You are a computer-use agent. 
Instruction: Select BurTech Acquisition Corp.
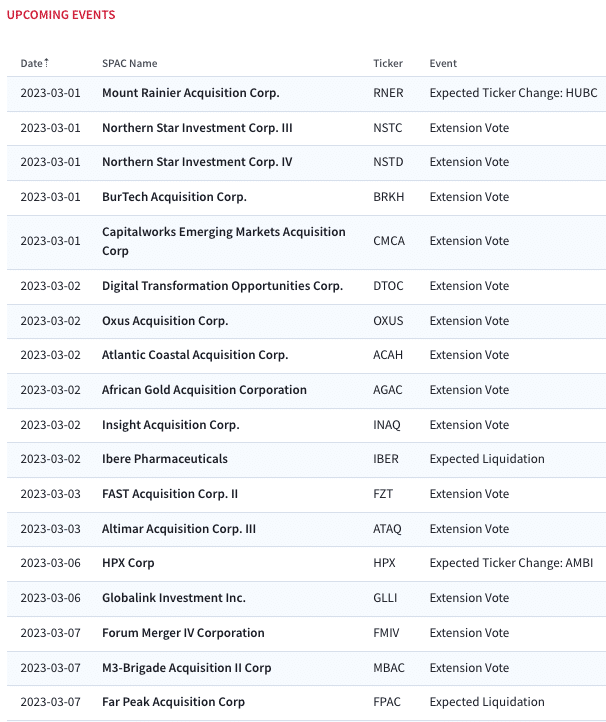tap(174, 197)
